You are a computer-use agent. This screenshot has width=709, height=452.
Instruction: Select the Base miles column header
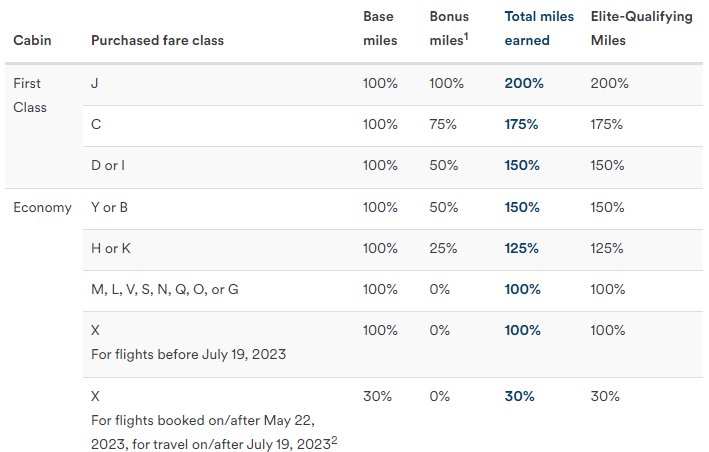tap(380, 28)
